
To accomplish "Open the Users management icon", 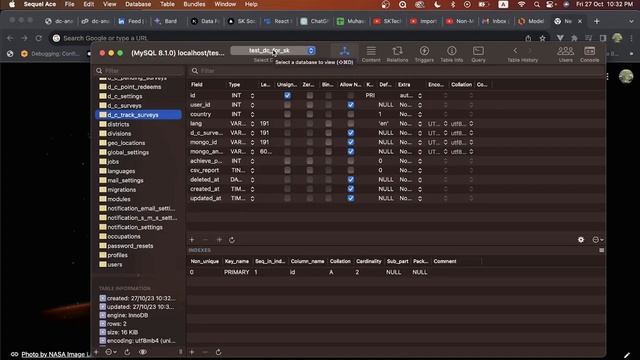I will [x=565, y=54].
